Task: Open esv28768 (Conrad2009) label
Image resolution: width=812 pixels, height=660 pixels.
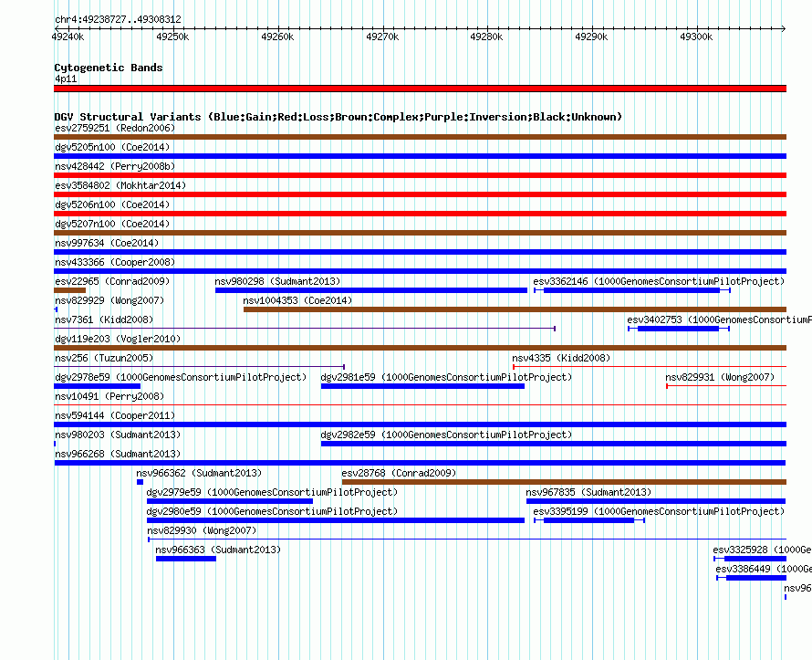Action: (399, 473)
